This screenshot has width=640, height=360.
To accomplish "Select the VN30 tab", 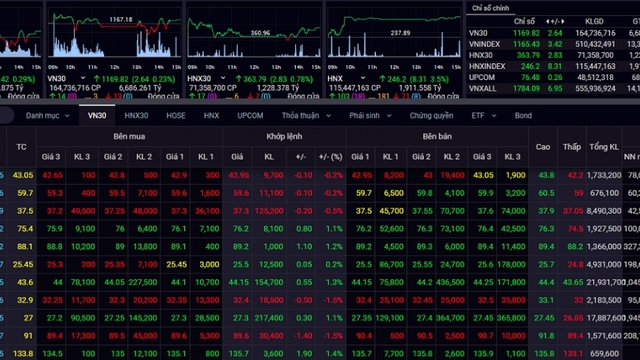I will (x=97, y=116).
